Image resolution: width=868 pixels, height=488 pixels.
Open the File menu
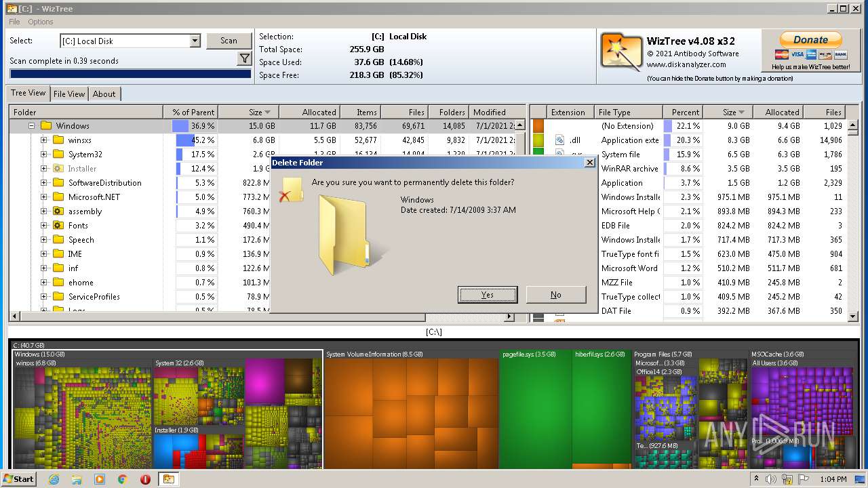14,22
